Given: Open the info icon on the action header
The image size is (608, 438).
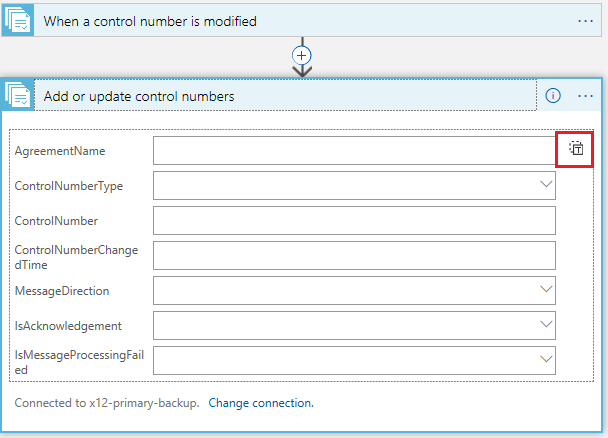Looking at the screenshot, I should [x=553, y=95].
